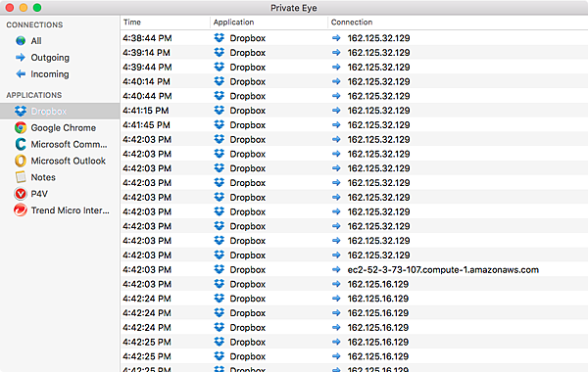Select Dropbox text in 4:40:44 PM row
This screenshot has width=588, height=372.
(248, 96)
